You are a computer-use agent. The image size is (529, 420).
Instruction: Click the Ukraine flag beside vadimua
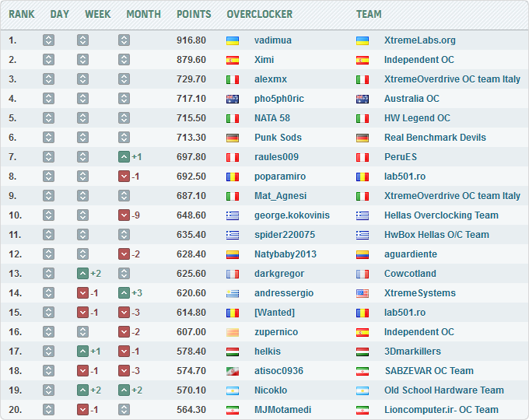(x=232, y=40)
